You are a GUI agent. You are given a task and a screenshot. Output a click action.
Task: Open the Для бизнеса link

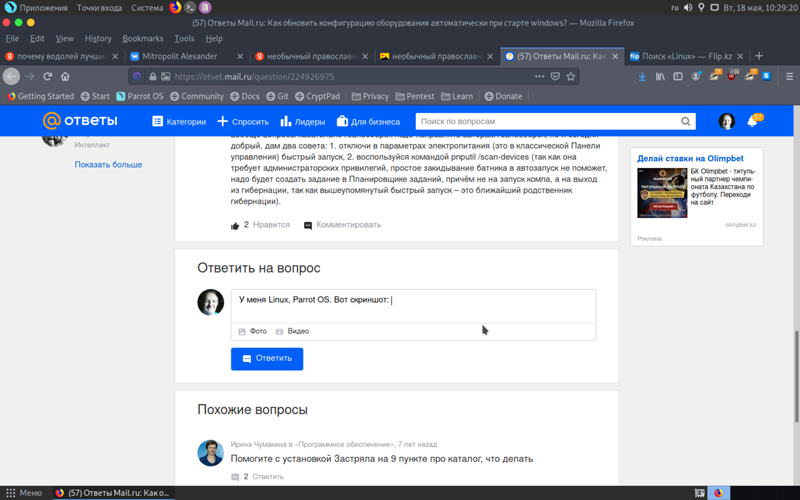pos(368,121)
